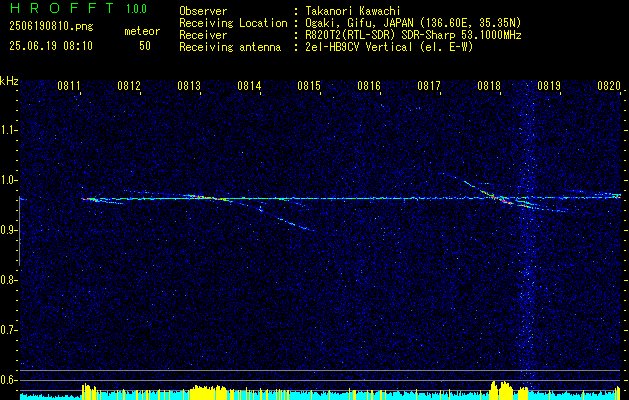Click the 0.9 frequency axis label
Viewport: 629px width, 400px height.
click(x=8, y=230)
